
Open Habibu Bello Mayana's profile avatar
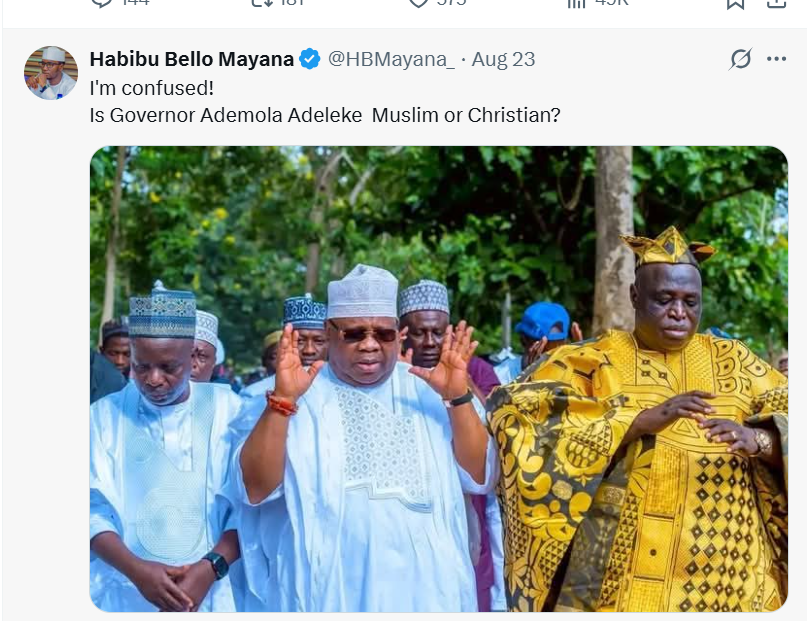coord(51,73)
